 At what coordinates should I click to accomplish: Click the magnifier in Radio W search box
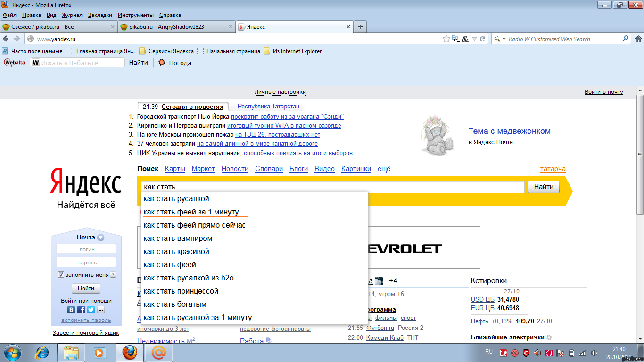point(626,39)
